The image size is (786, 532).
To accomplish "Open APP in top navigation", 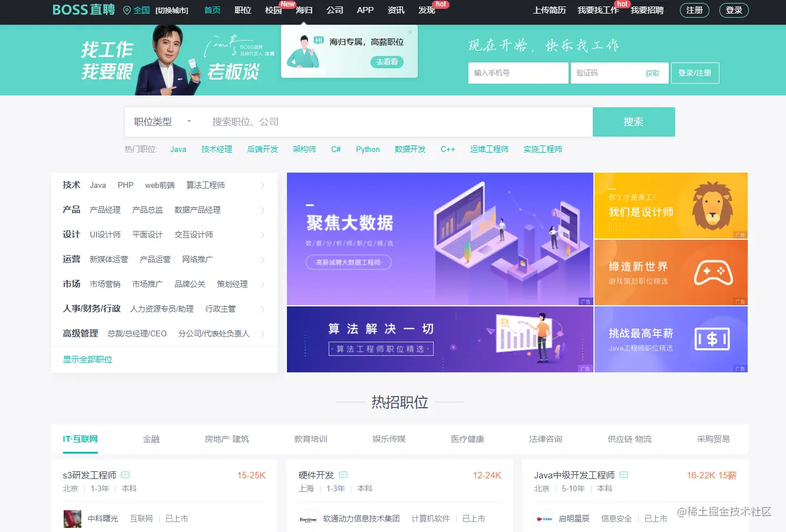I will coord(365,10).
